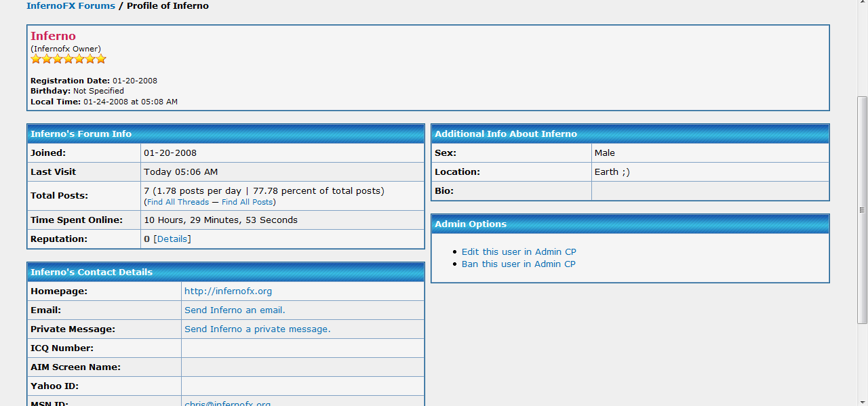The image size is (868, 406).
Task: Visit the http://infernofx.org homepage link
Action: point(228,291)
